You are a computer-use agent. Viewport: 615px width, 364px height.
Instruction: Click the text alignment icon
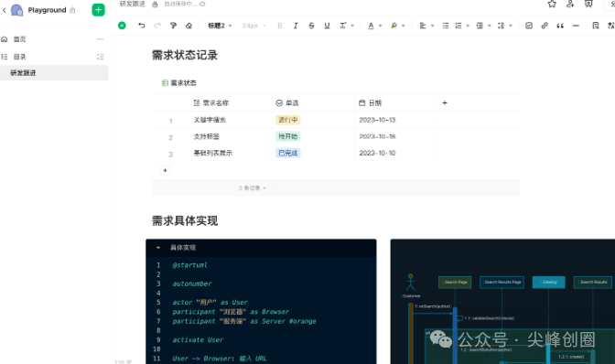pos(423,26)
